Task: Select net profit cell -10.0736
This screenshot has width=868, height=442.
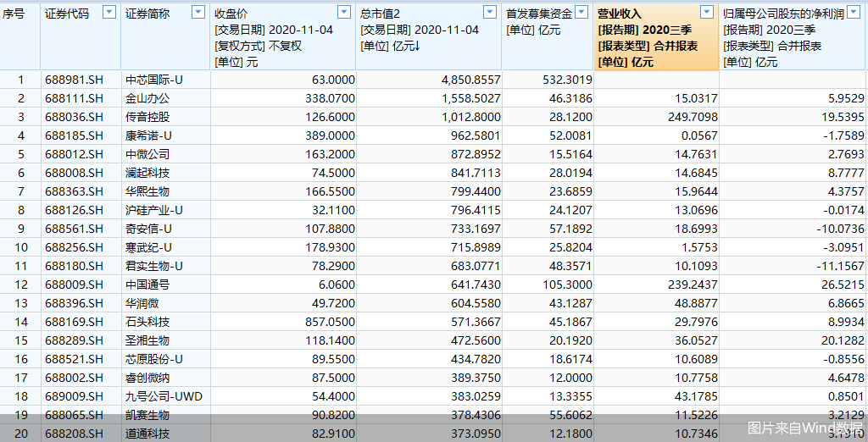Action: point(793,229)
